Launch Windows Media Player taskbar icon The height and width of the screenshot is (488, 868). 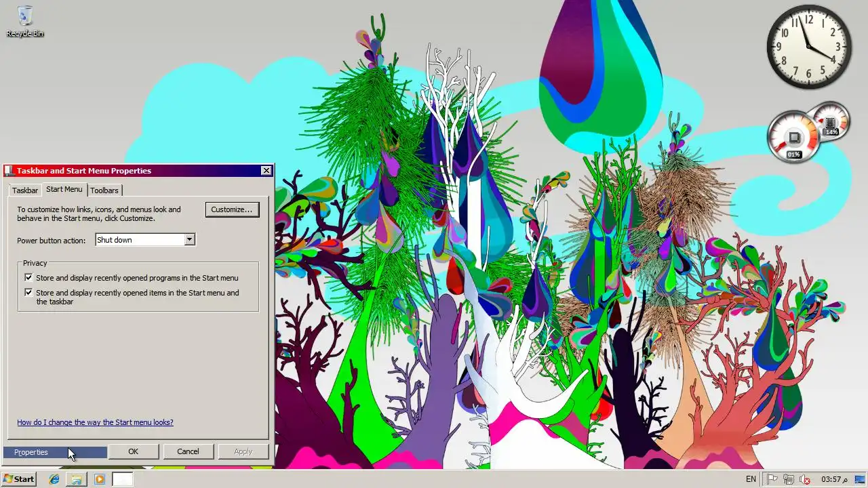(100, 479)
